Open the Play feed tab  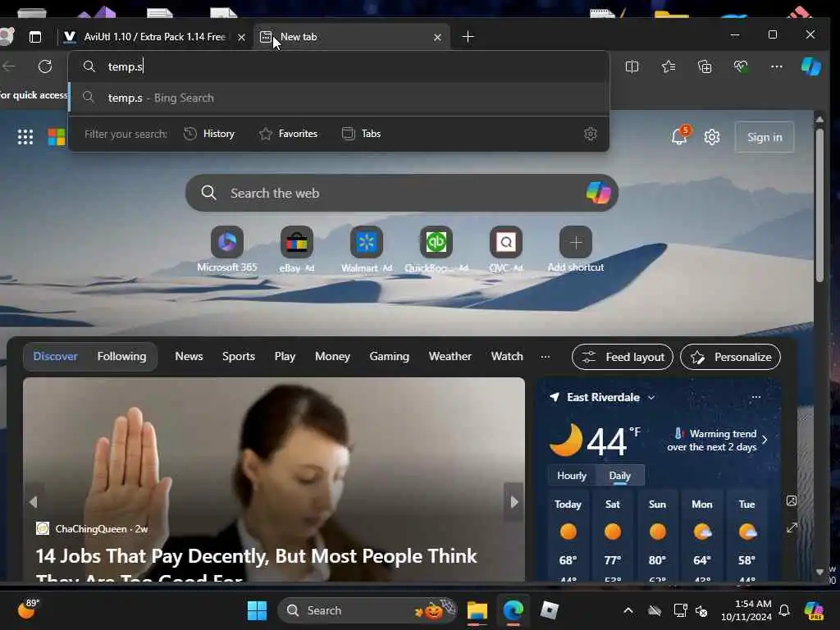(x=285, y=356)
